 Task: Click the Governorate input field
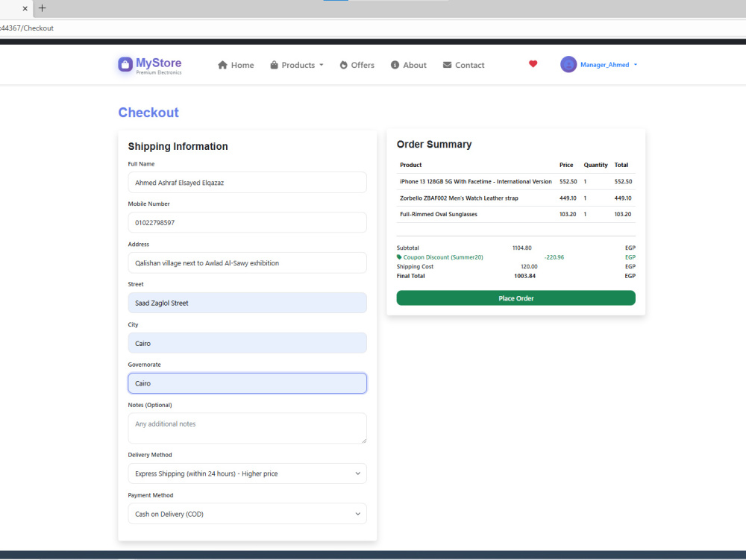(x=248, y=383)
